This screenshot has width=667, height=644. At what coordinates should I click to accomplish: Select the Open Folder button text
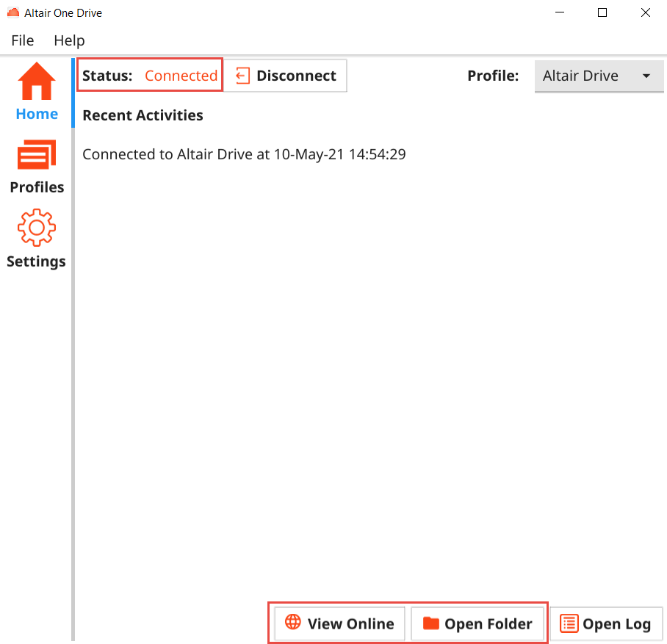(x=488, y=624)
